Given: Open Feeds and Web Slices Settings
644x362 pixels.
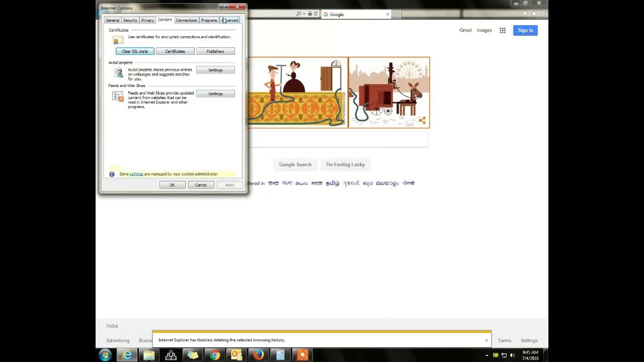Looking at the screenshot, I should coord(215,94).
